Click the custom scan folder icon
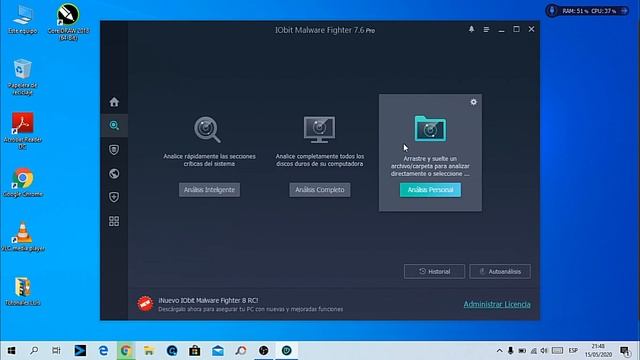 click(x=430, y=129)
